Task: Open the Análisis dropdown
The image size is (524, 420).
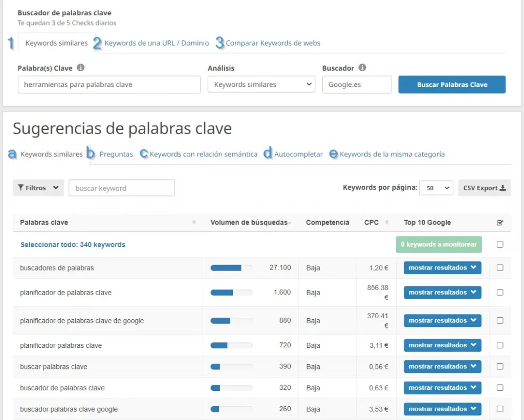Action: [261, 84]
